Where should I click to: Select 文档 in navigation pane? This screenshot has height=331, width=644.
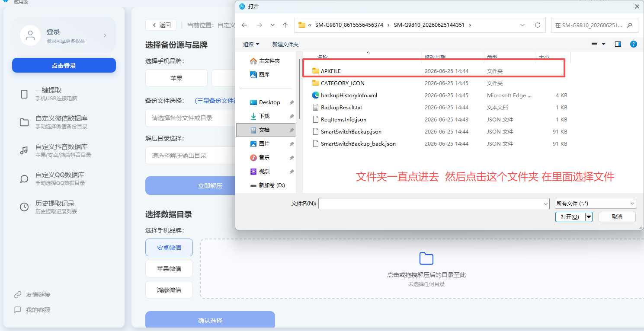click(x=266, y=130)
